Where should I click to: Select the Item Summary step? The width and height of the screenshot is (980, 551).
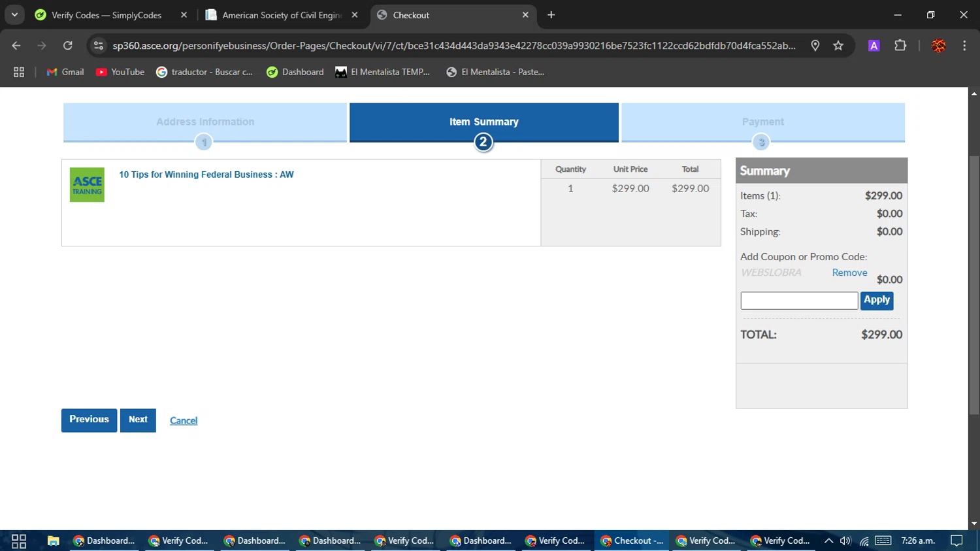pos(484,122)
